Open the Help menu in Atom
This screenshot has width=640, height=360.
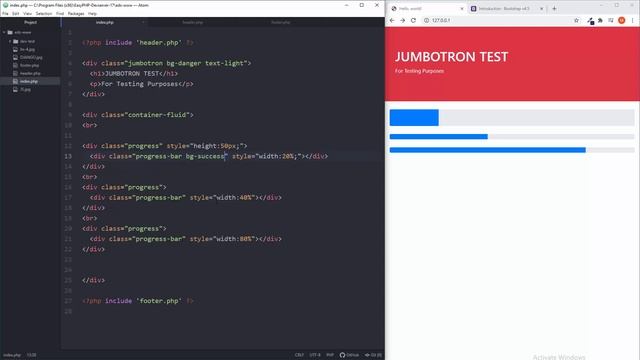coord(93,13)
